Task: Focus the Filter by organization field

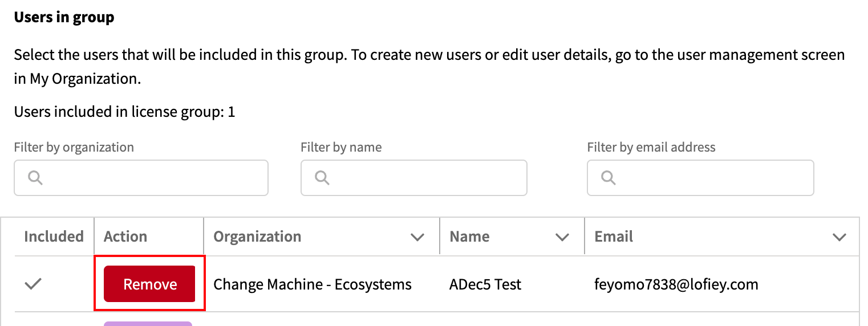Action: tap(151, 178)
